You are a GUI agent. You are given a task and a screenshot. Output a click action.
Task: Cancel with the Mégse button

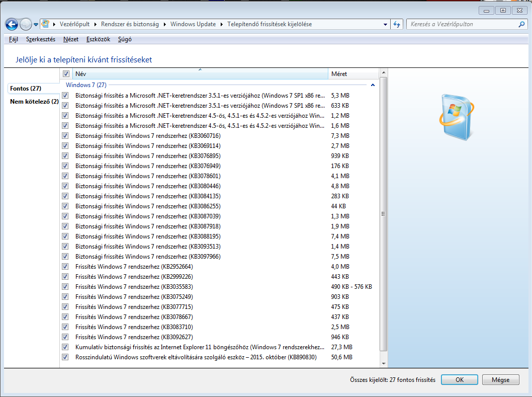pyautogui.click(x=500, y=380)
